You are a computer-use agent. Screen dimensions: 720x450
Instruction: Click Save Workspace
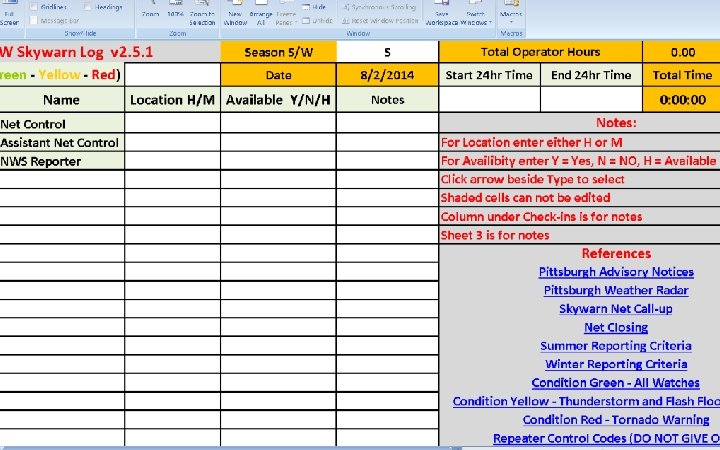click(442, 12)
